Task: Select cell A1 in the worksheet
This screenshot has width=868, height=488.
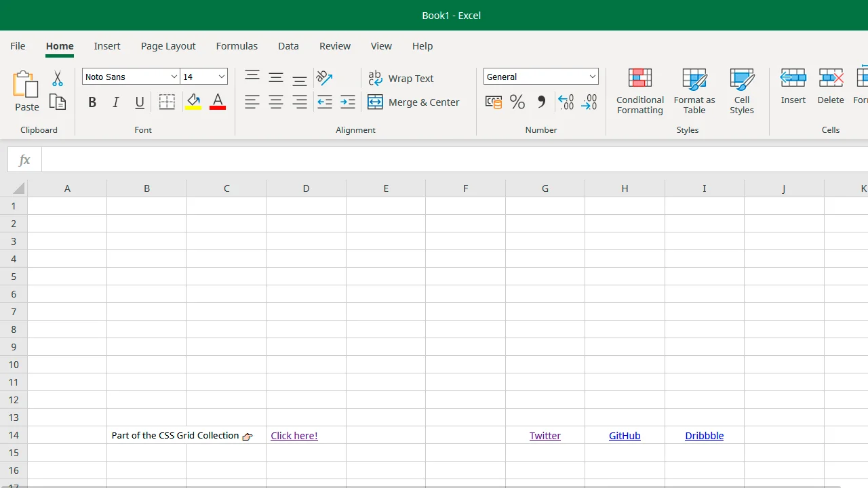Action: 66,205
